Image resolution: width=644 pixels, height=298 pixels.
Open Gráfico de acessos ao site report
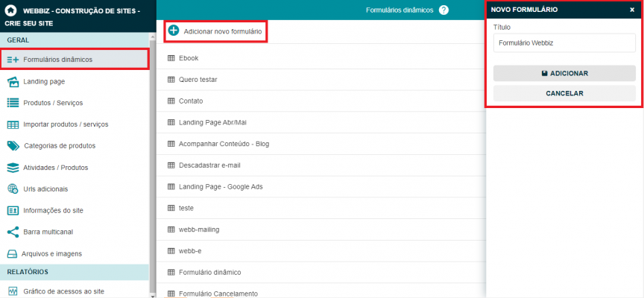[64, 291]
